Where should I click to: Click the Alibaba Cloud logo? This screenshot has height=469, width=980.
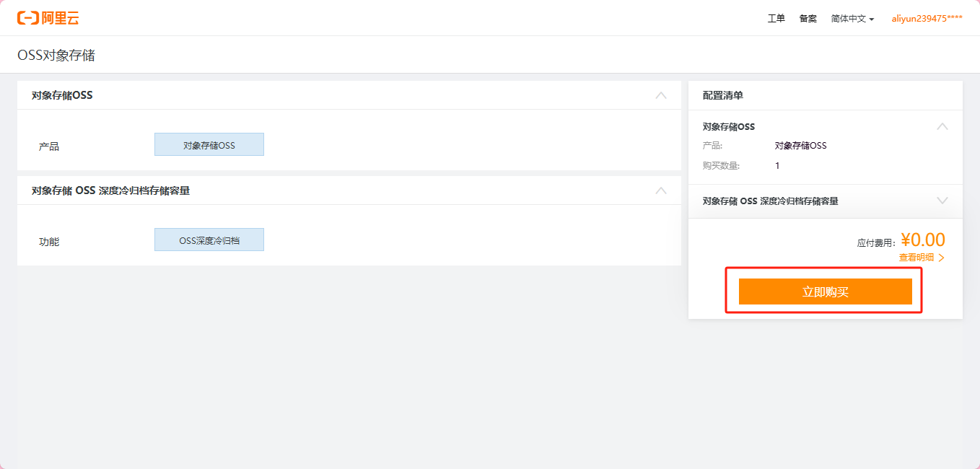click(48, 18)
